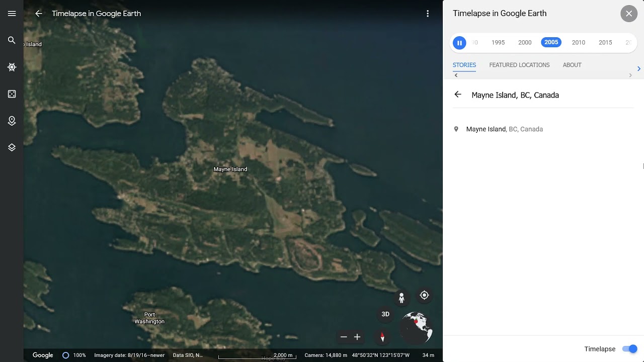Open the Search tool in the sidebar

[x=12, y=40]
